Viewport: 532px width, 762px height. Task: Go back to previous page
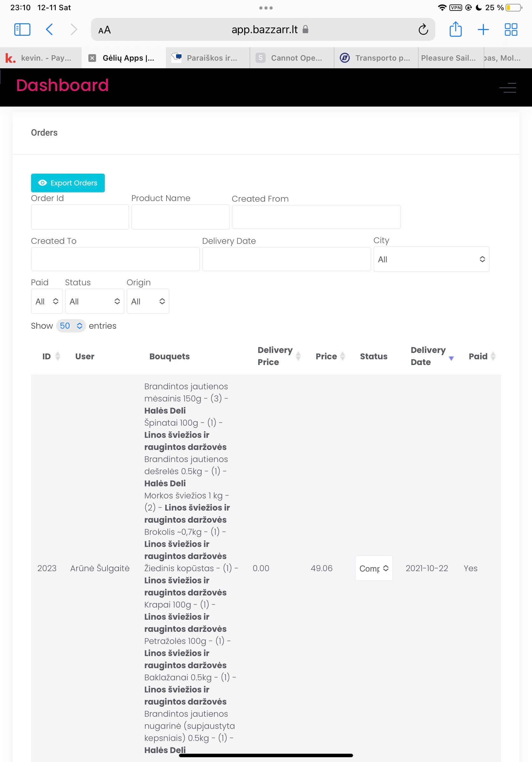pos(49,30)
